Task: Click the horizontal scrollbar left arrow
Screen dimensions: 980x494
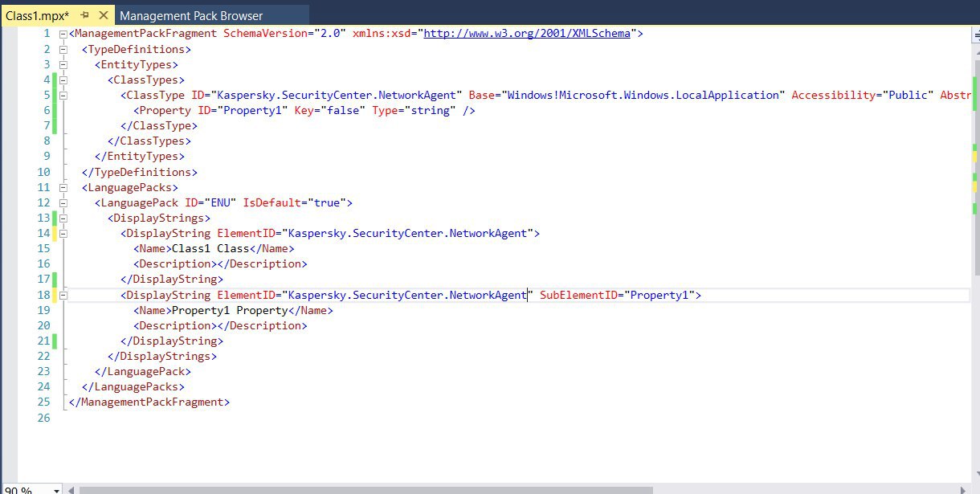Action: [x=71, y=489]
